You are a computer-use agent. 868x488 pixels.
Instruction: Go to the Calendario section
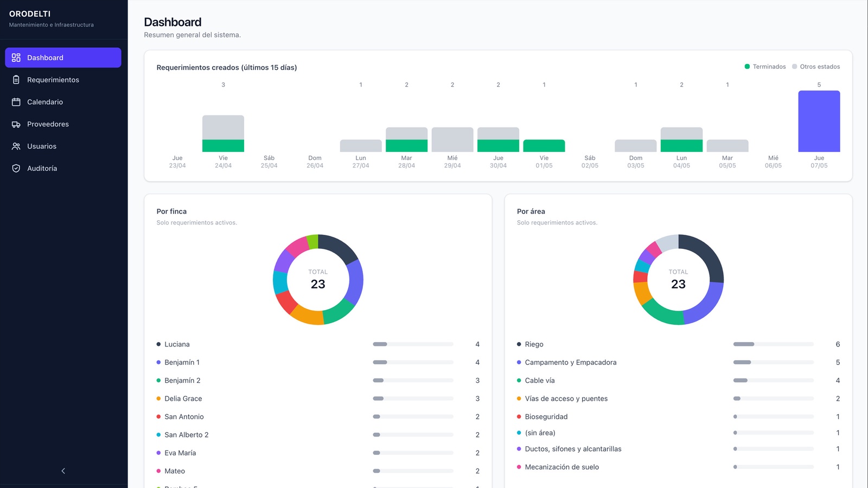(x=63, y=102)
